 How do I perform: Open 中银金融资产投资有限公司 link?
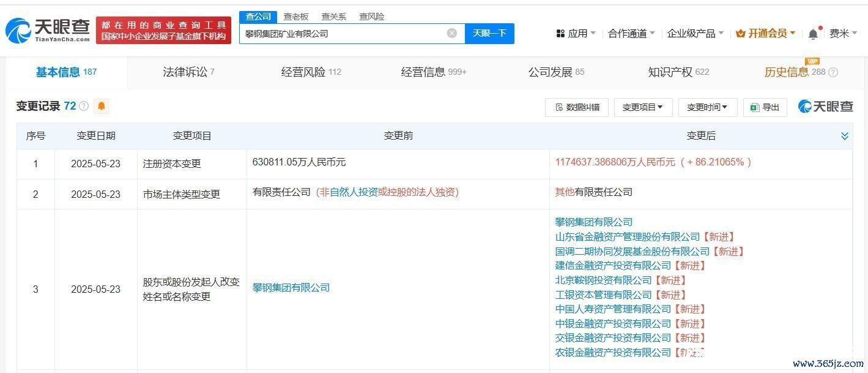coord(613,323)
